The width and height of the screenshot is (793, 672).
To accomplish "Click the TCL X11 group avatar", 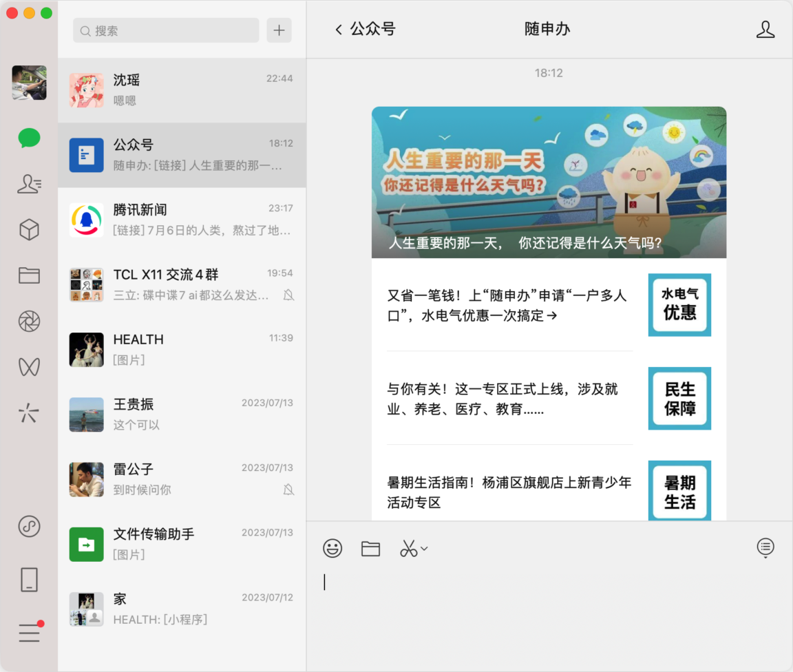I will pos(87,285).
